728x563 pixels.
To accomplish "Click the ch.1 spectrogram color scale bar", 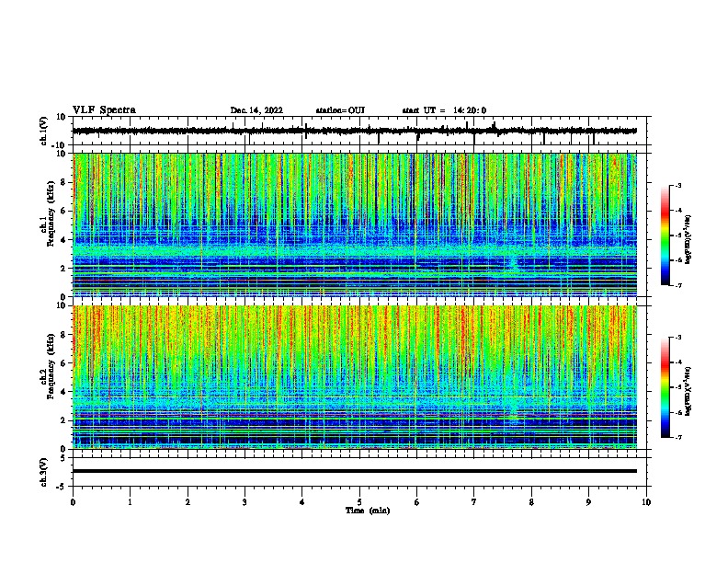I will tap(665, 236).
